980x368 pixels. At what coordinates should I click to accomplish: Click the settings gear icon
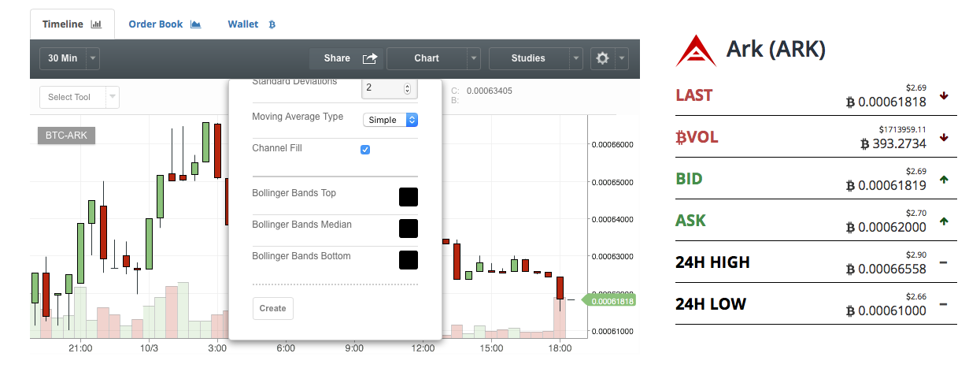tap(603, 58)
